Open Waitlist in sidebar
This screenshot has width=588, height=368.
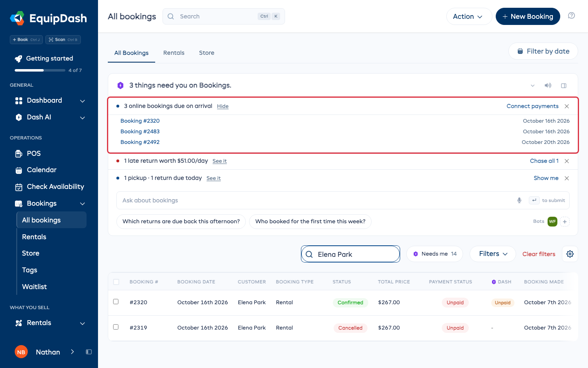(x=34, y=287)
